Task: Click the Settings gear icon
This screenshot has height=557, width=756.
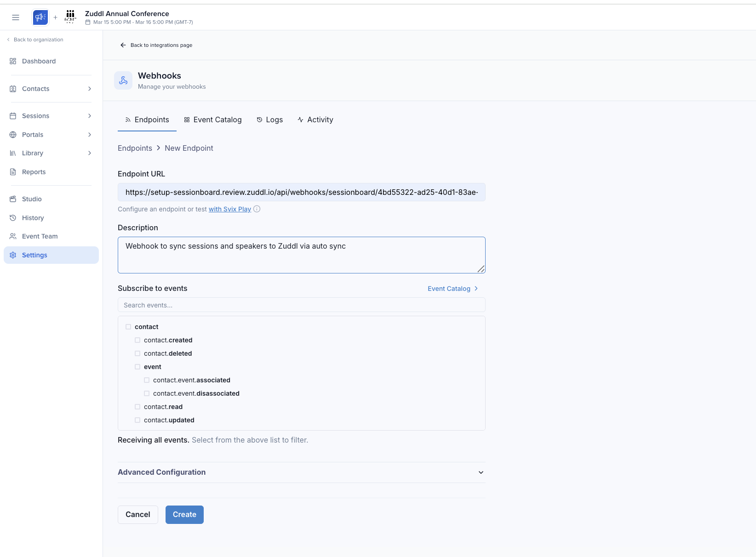Action: click(x=13, y=255)
